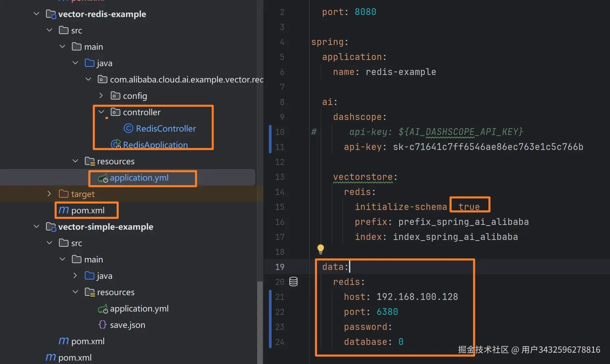The width and height of the screenshot is (610, 364).
Task: Open RedisApplication run class
Action: click(155, 145)
